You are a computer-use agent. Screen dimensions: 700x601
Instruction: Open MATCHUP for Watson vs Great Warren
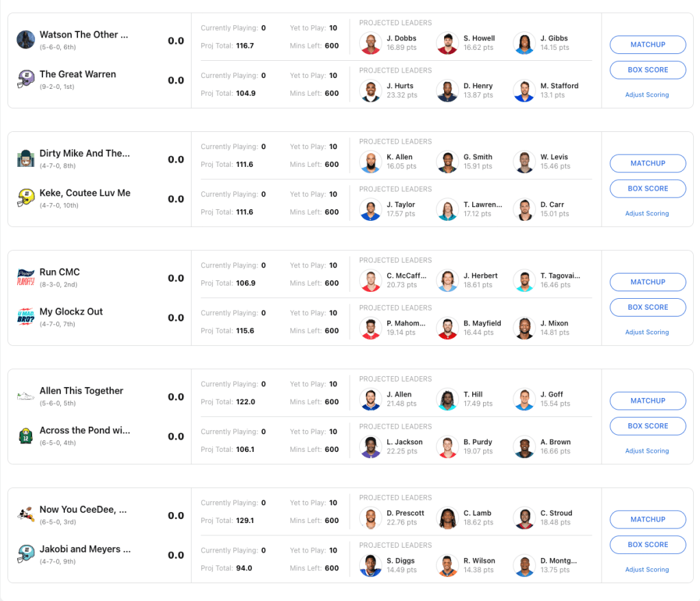point(647,45)
